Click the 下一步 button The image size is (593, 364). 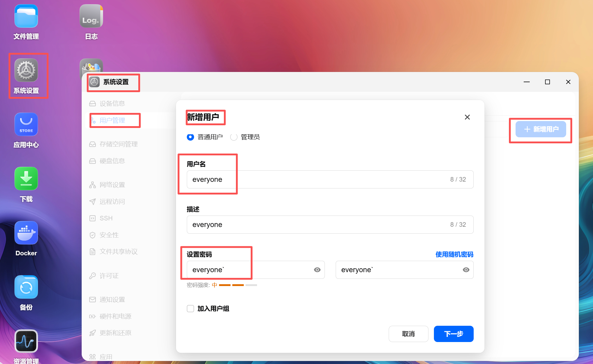click(x=453, y=334)
